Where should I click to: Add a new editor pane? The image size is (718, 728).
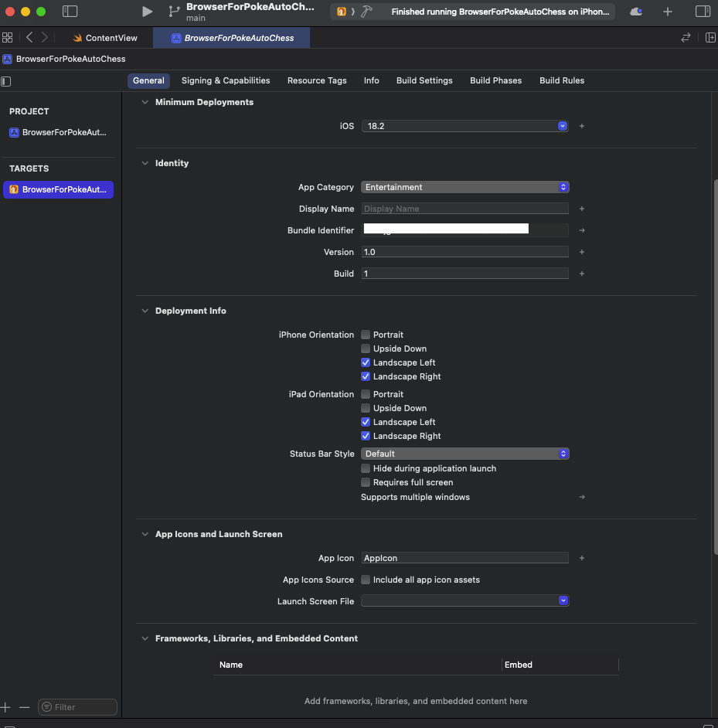pyautogui.click(x=710, y=38)
